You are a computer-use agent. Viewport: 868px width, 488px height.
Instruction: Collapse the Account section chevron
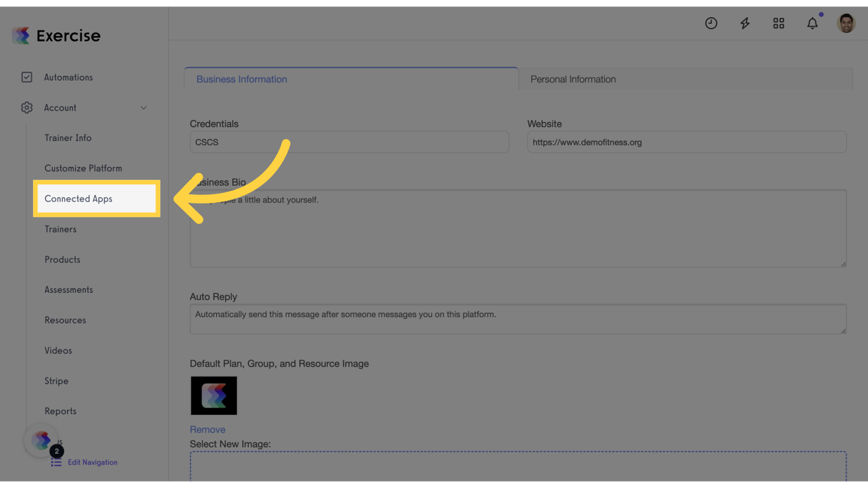[144, 107]
